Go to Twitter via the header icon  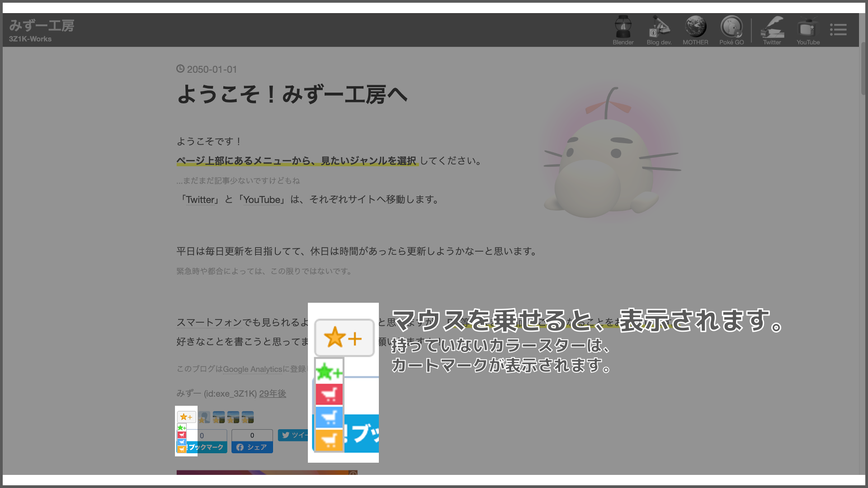pos(772,30)
